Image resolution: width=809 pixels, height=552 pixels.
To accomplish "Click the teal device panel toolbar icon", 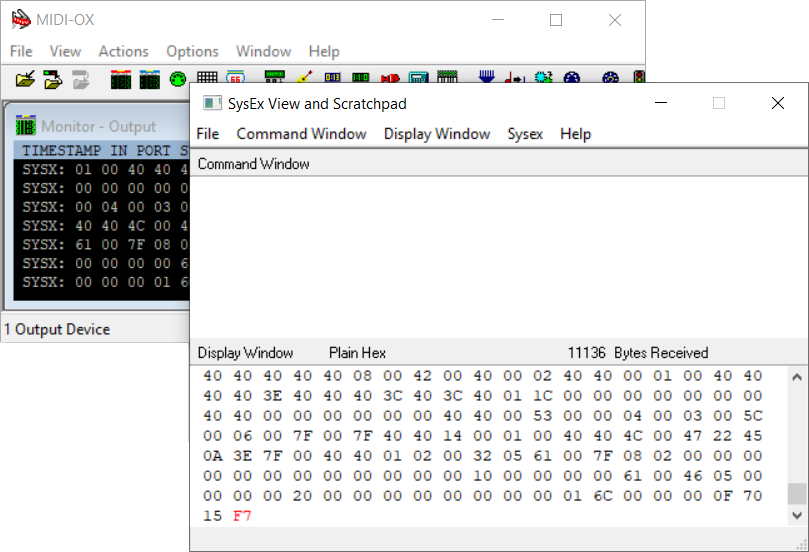I will click(418, 77).
